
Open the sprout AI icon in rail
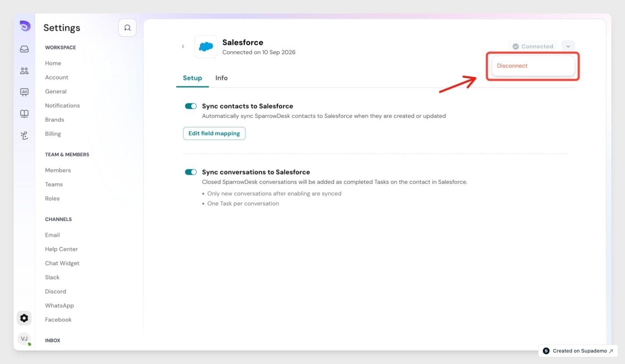(x=25, y=135)
